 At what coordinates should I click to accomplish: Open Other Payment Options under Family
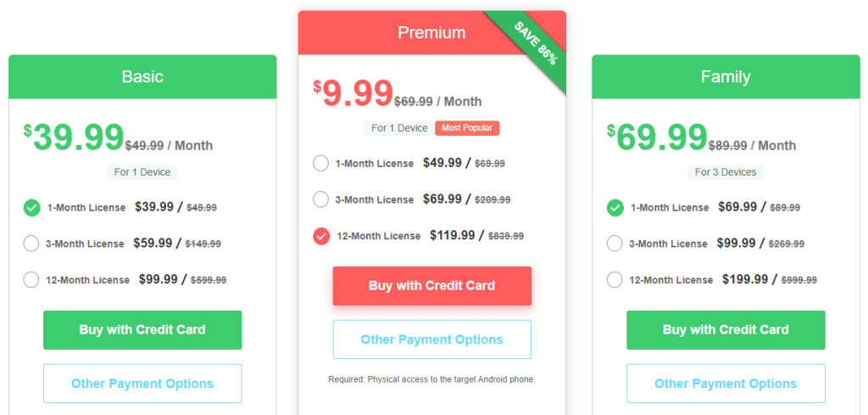tap(726, 384)
